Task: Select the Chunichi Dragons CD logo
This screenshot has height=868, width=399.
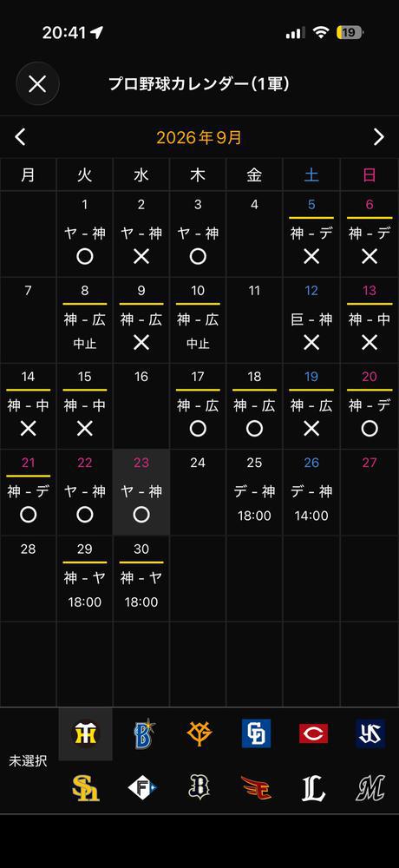Action: click(x=256, y=733)
